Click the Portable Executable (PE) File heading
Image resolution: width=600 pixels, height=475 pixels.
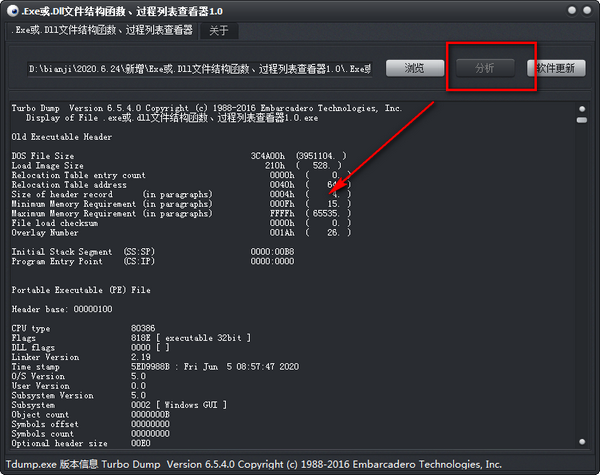pos(81,290)
